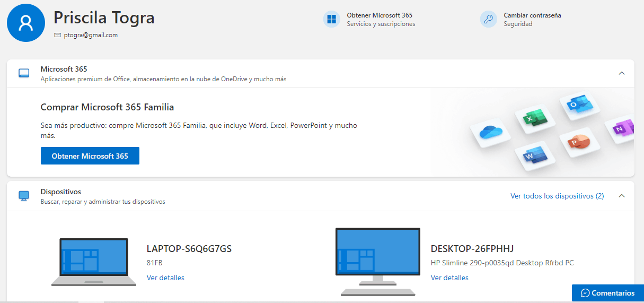Click the name Priscila Togra
Image resolution: width=644 pixels, height=303 pixels.
(x=104, y=18)
